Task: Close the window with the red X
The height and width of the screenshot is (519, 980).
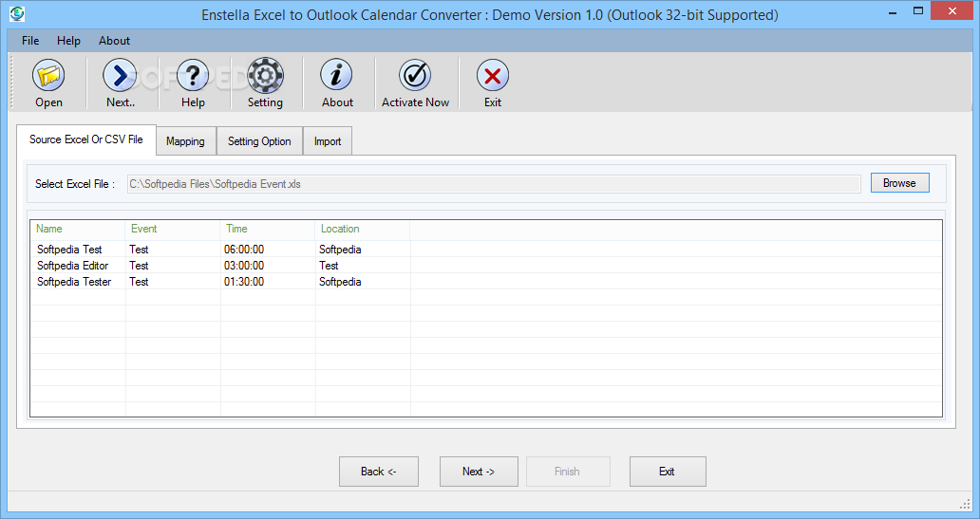Action: (952, 10)
